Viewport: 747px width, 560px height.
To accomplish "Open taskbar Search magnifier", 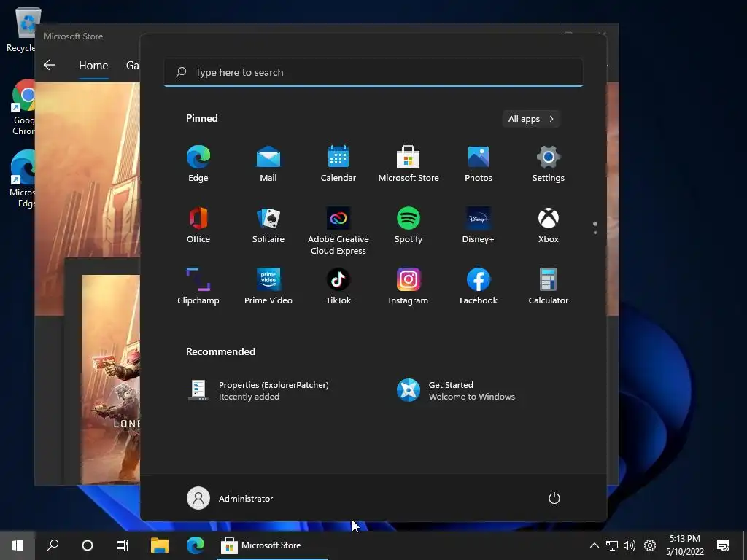I will pyautogui.click(x=53, y=545).
